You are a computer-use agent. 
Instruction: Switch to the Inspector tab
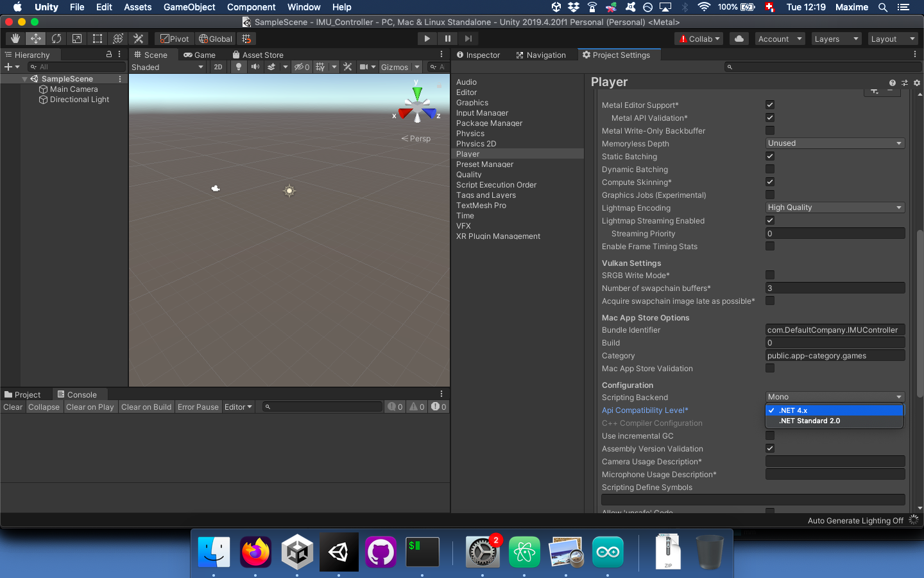point(478,55)
